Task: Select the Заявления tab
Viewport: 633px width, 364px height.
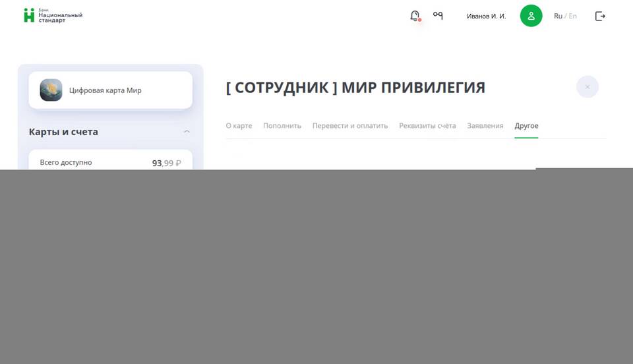Action: pos(485,126)
